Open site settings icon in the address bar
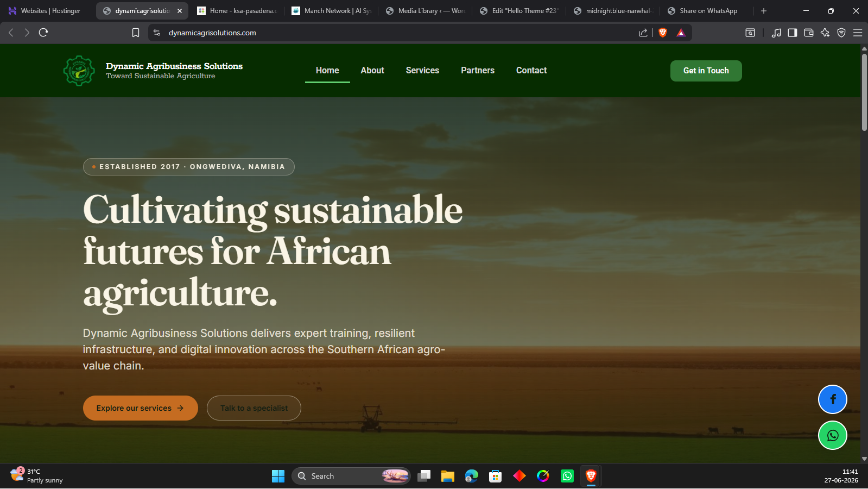Image resolution: width=868 pixels, height=489 pixels. (157, 33)
